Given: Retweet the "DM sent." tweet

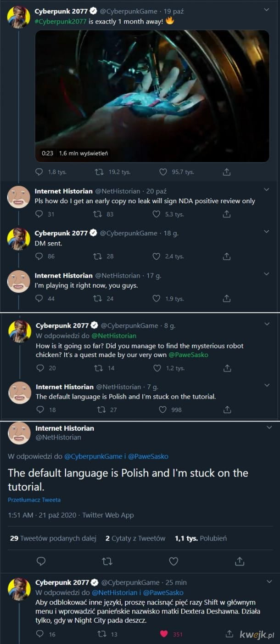Looking at the screenshot, I should pos(97,256).
